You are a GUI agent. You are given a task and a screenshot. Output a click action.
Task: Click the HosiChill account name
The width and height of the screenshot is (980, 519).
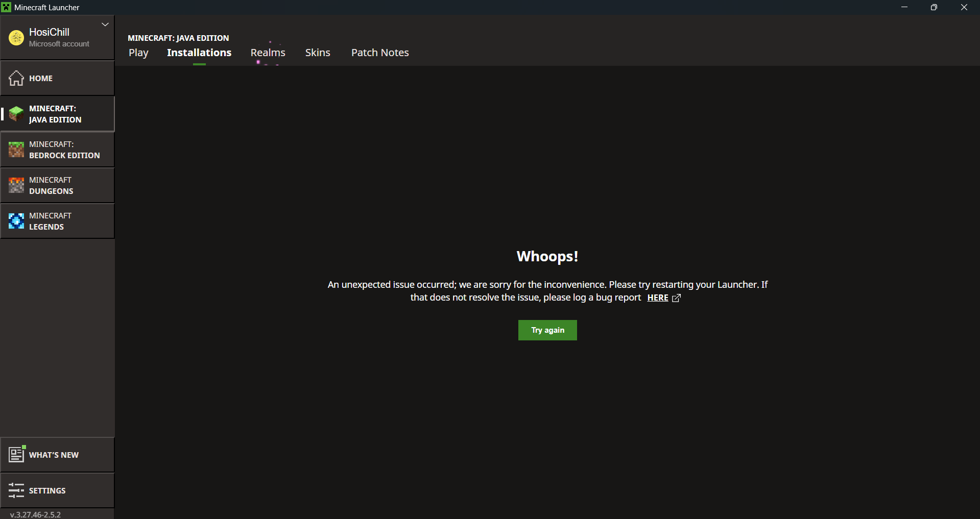(x=49, y=32)
